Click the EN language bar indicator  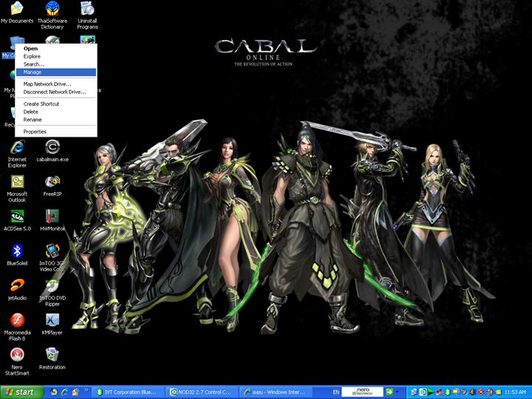click(x=336, y=392)
